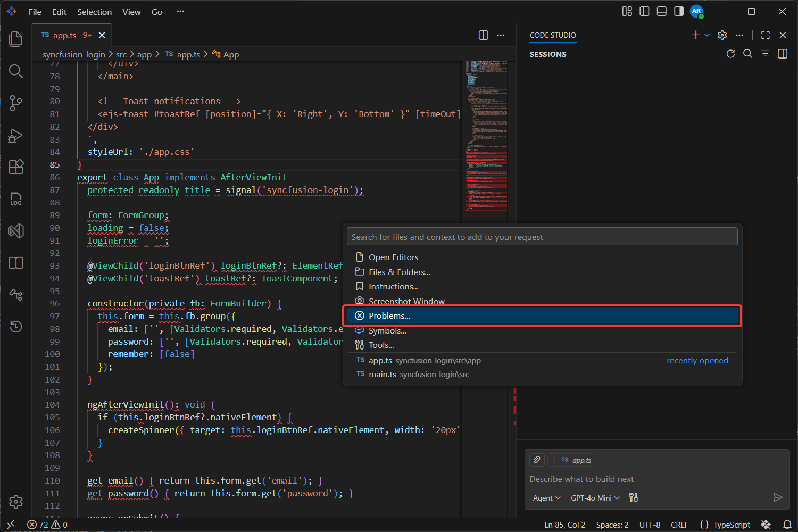Refresh the Code Studio sessions list
798x532 pixels.
tap(730, 53)
